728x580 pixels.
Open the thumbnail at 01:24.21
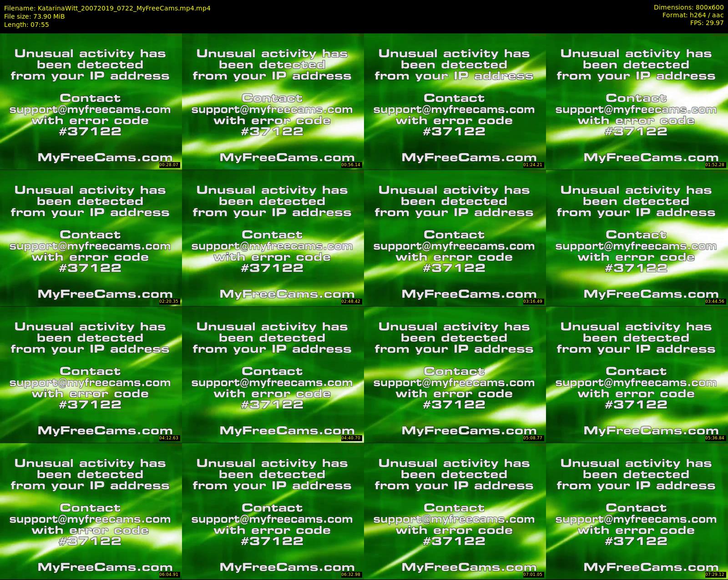[x=455, y=101]
